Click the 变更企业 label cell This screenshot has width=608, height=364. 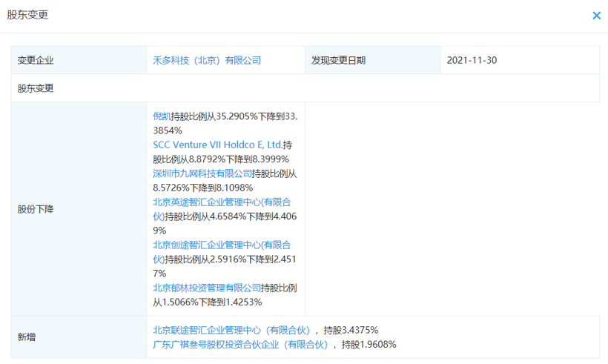[79, 60]
